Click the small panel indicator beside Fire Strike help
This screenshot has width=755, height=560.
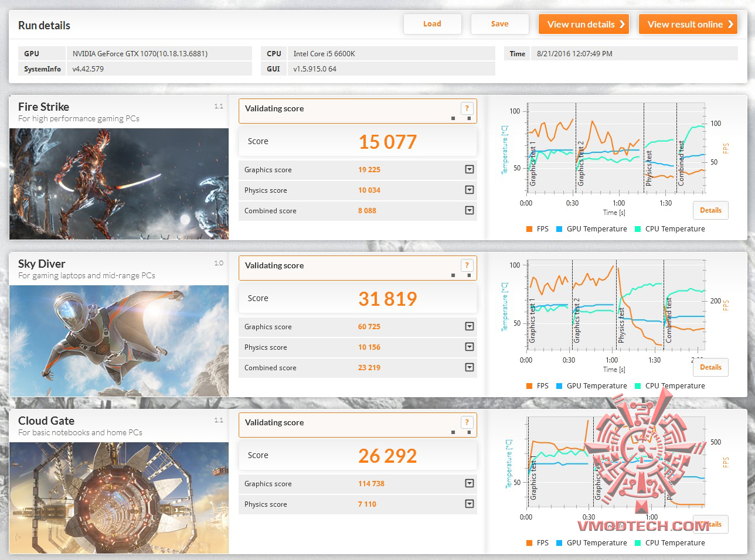453,117
